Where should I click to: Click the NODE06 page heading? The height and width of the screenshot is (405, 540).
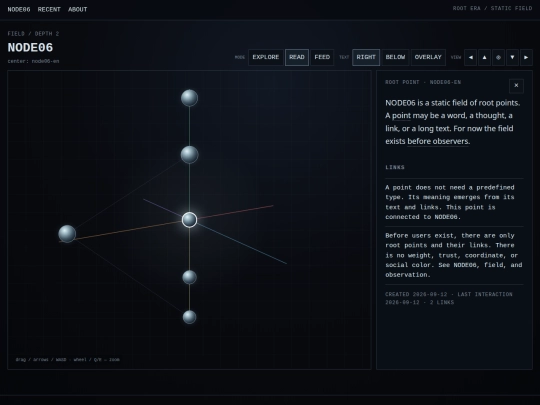(x=30, y=48)
